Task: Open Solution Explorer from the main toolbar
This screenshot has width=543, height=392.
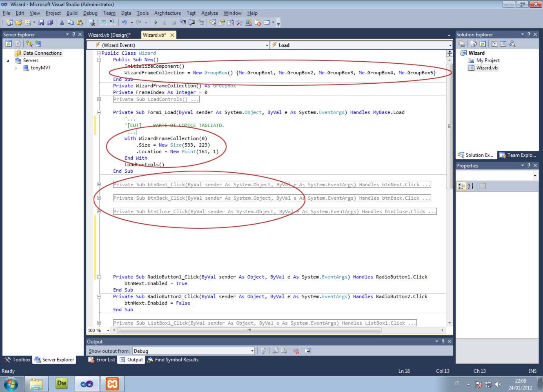Action: (x=213, y=22)
